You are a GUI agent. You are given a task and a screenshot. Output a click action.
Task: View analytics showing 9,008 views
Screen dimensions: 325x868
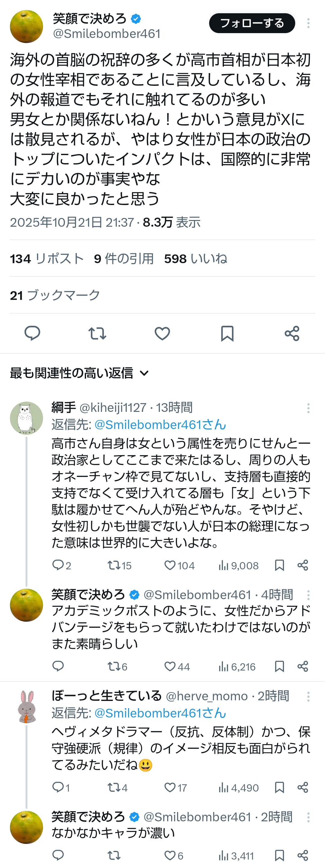[238, 565]
